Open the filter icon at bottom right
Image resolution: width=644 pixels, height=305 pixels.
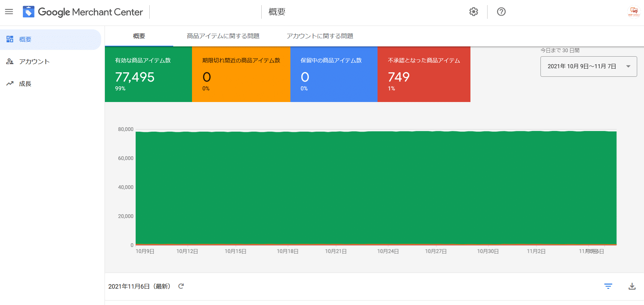point(608,286)
